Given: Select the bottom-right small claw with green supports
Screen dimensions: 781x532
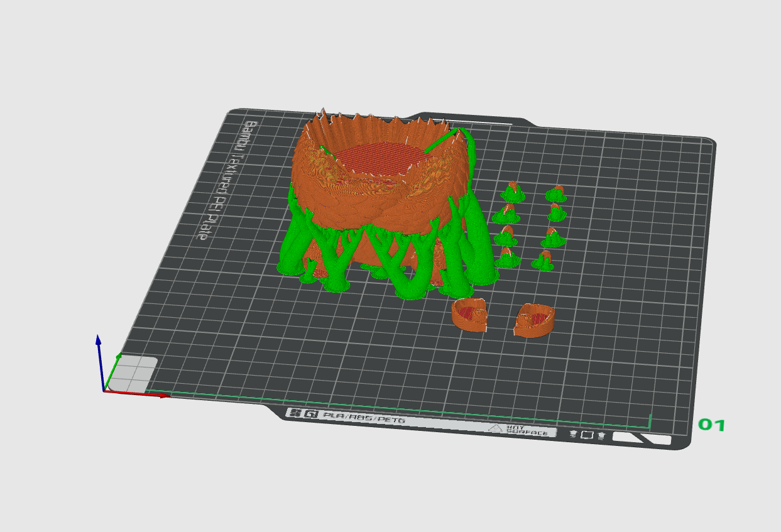Looking at the screenshot, I should [x=543, y=261].
